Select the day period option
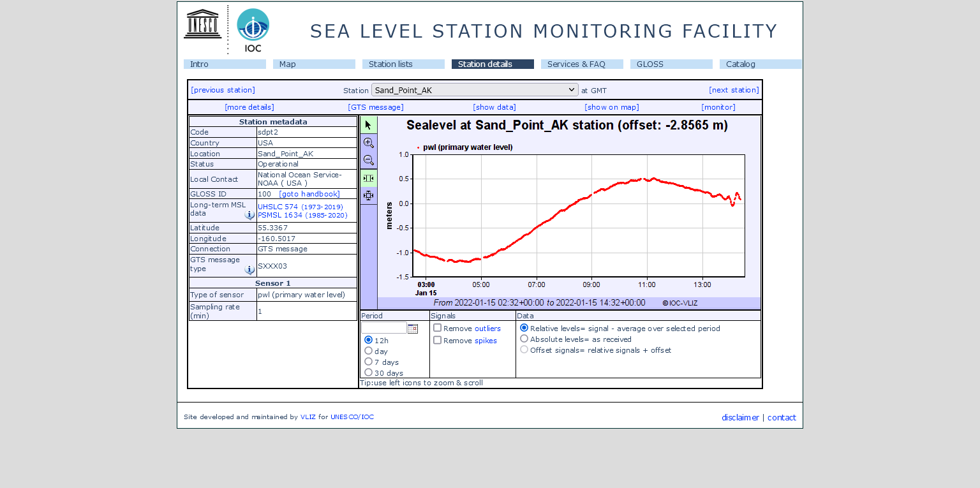The width and height of the screenshot is (980, 488). (368, 351)
